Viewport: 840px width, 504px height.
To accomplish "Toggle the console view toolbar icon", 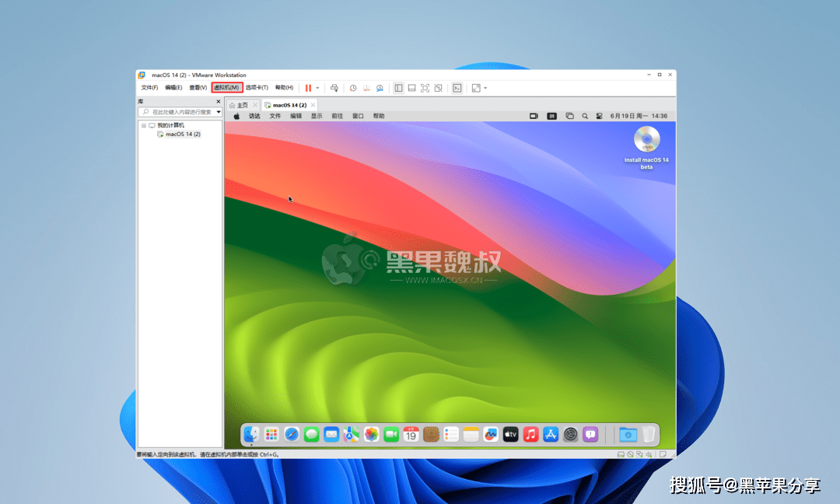I will (457, 88).
